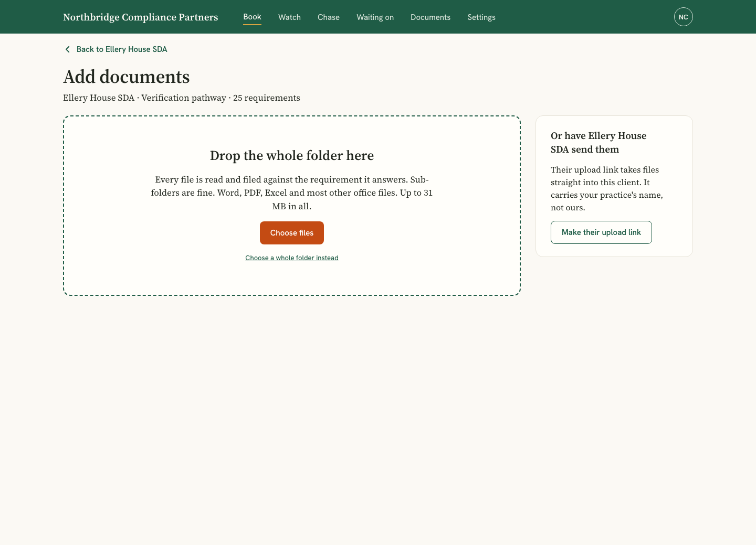Go to the Documents tab
Viewport: 756px width, 545px height.
430,17
